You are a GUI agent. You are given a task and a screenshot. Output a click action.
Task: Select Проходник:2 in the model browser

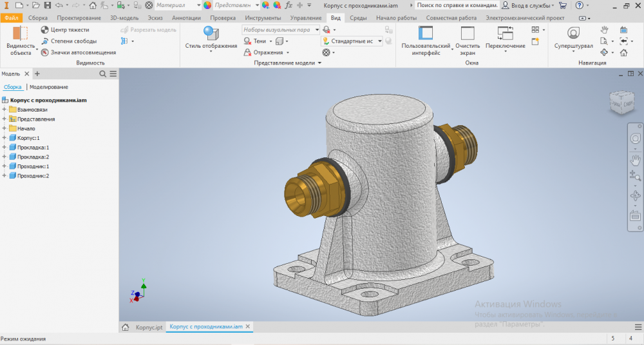point(33,175)
